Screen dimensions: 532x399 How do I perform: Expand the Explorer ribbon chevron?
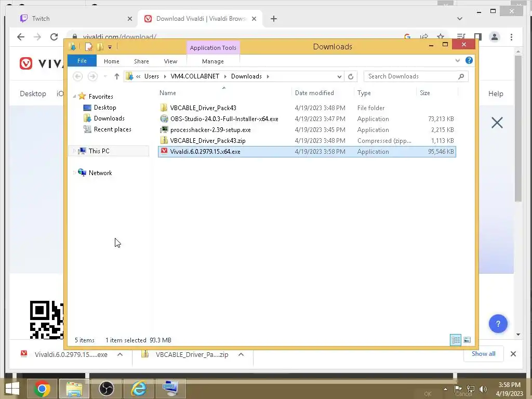[x=457, y=60]
